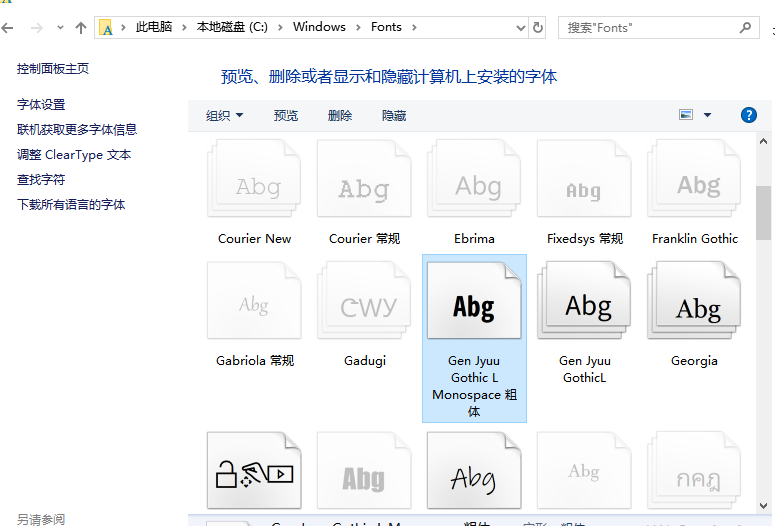Open the view options dropdown arrow
The image size is (775, 526).
[x=707, y=115]
